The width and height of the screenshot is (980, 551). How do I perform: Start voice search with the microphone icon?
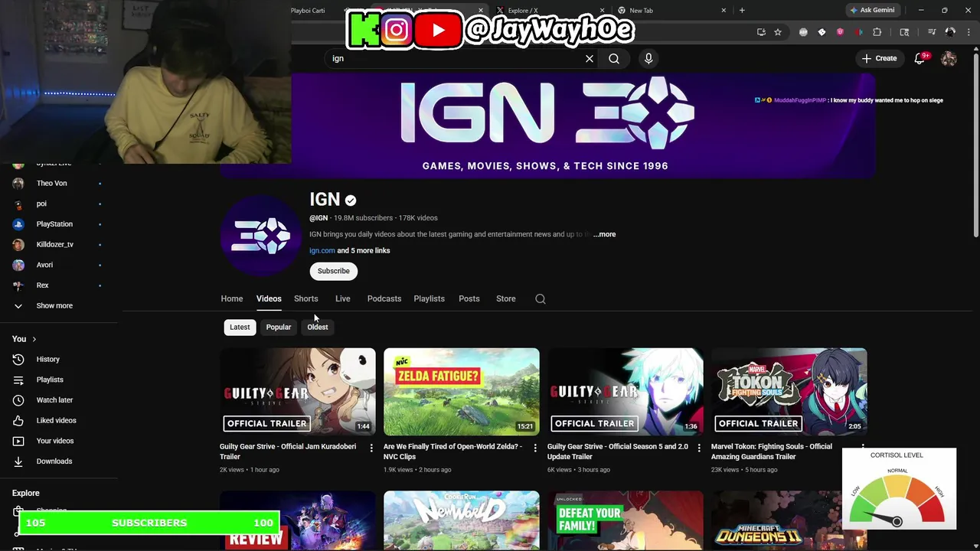click(648, 58)
